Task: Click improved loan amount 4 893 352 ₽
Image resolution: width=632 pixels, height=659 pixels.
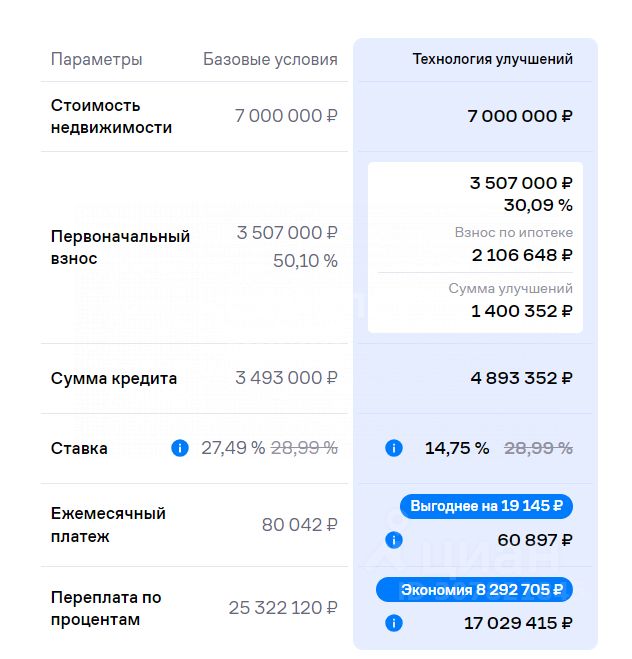Action: pos(521,378)
